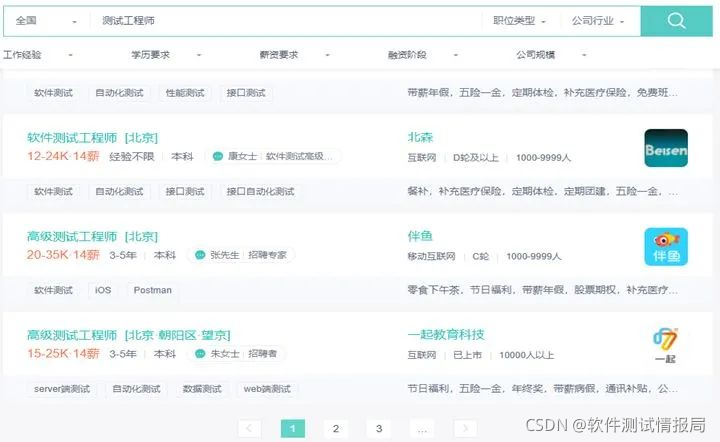The width and height of the screenshot is (720, 442).
Task: Open the 职位类型 dropdown
Action: 519,21
